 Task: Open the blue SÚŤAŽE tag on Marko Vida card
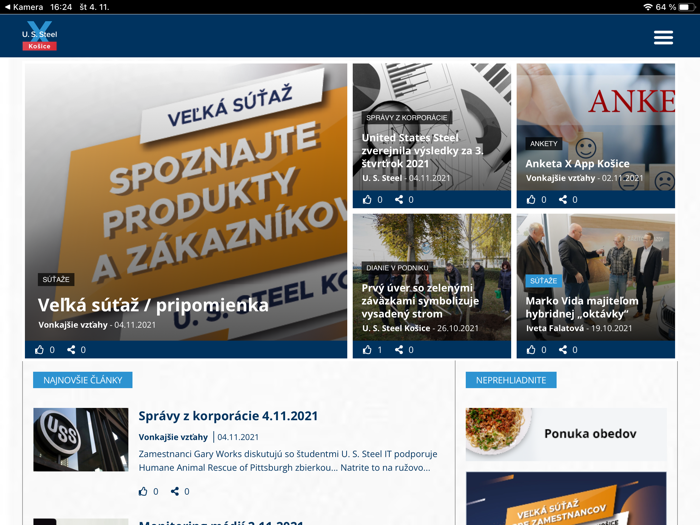(x=543, y=281)
